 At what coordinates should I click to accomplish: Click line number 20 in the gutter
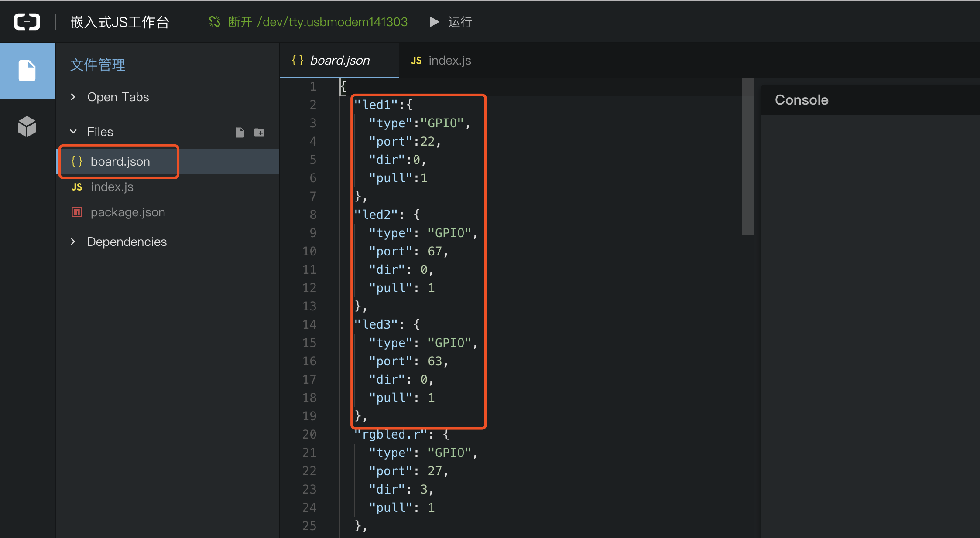click(309, 434)
